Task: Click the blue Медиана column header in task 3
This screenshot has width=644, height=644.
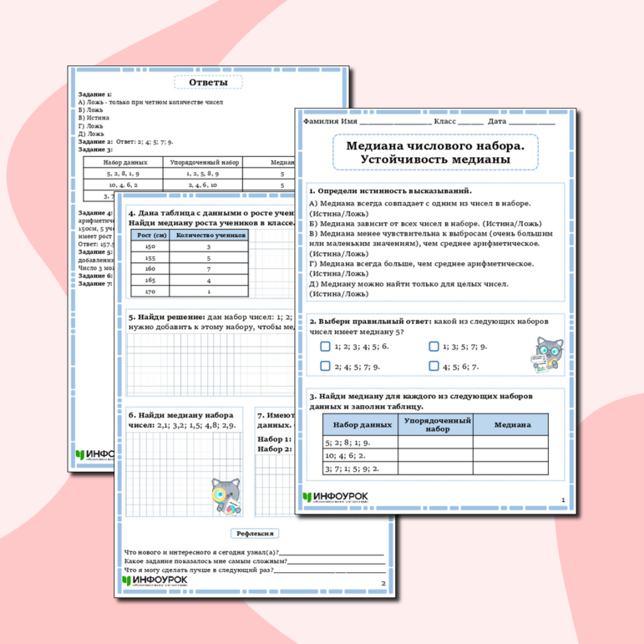Action: (x=511, y=424)
